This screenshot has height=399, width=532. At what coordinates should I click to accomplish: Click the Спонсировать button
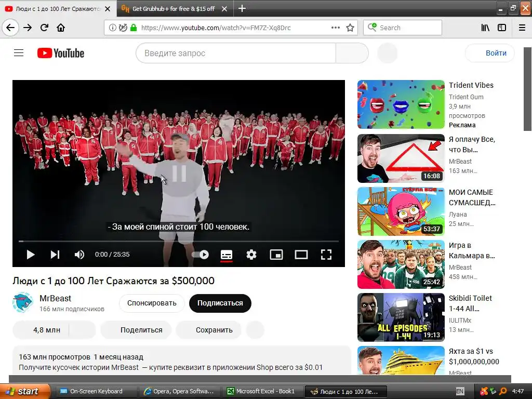coord(152,303)
